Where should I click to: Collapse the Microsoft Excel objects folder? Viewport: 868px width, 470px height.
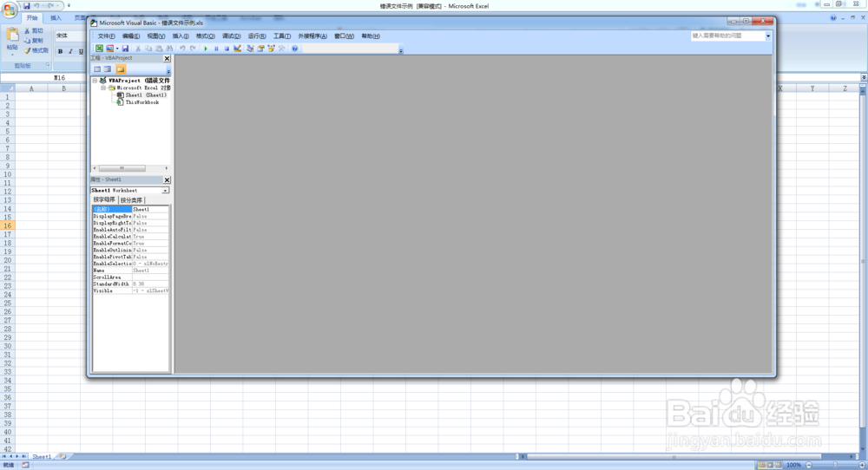click(103, 88)
